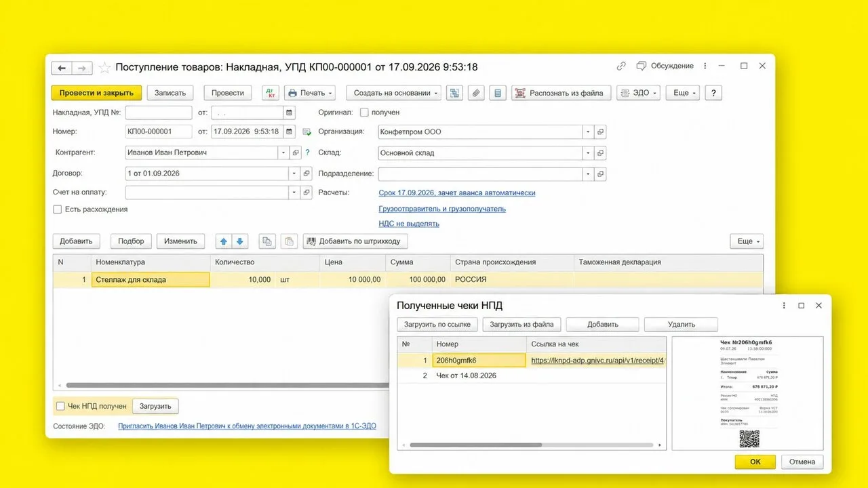Expand the ЭДО menu
868x488 pixels.
coord(638,93)
